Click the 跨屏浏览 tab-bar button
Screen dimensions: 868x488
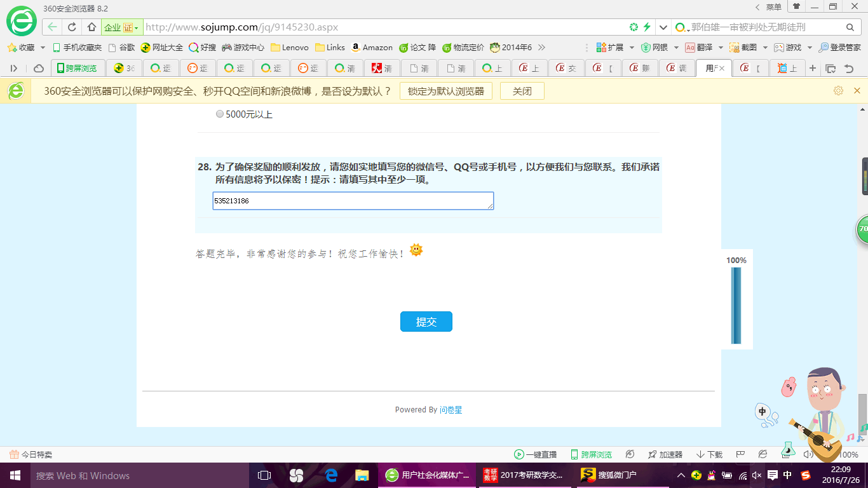(76, 68)
